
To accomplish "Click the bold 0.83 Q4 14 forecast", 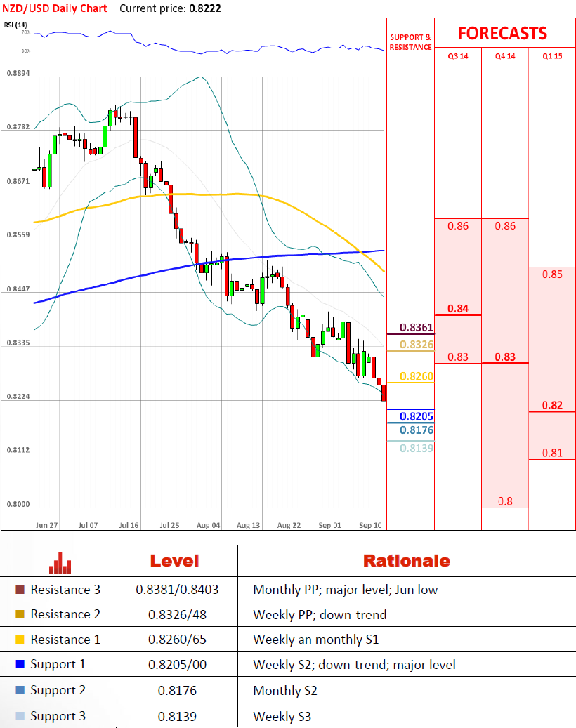I will (x=505, y=357).
